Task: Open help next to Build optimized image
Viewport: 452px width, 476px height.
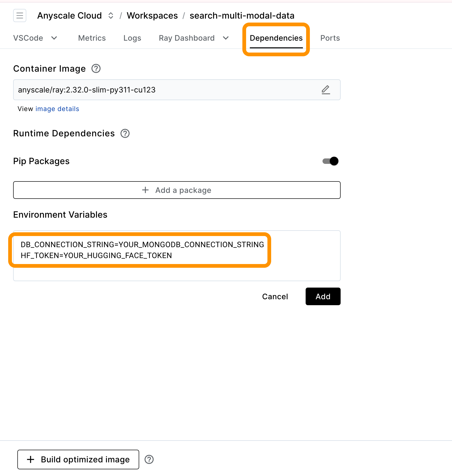Action: (149, 459)
